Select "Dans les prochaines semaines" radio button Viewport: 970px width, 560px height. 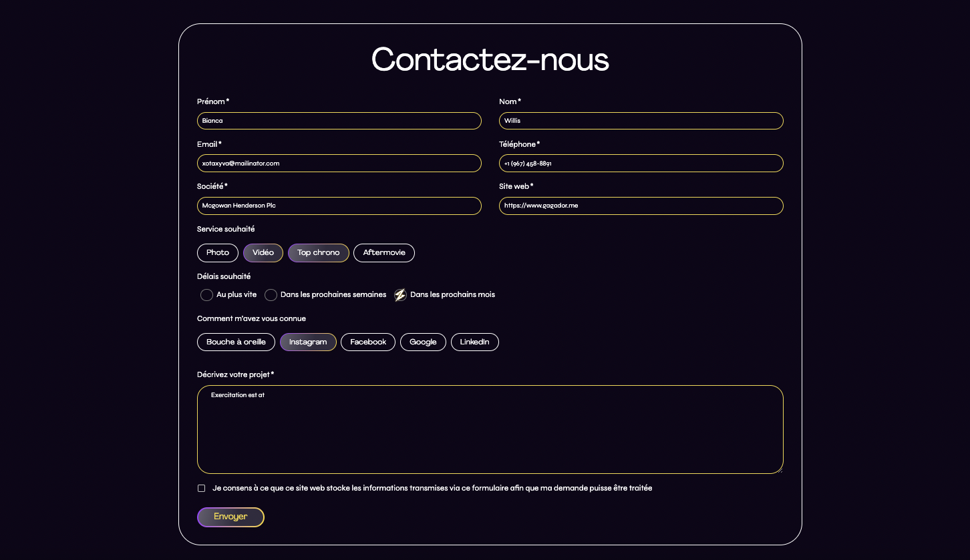click(271, 295)
